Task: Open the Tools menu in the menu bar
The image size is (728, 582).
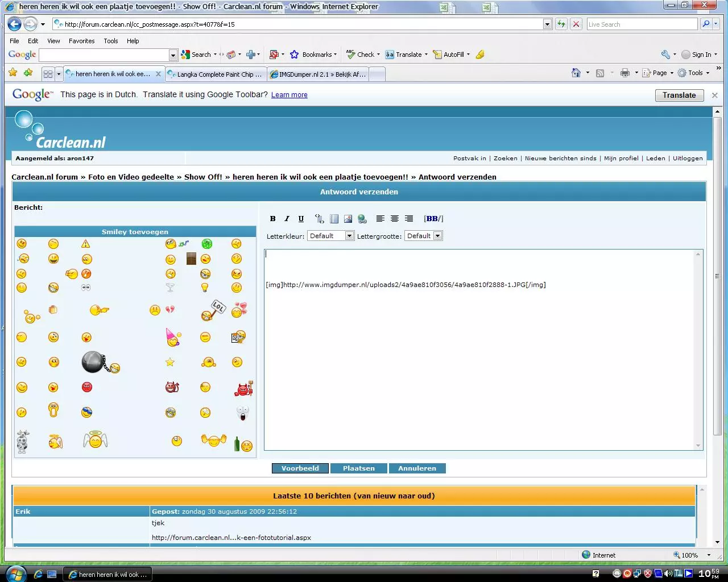Action: (x=111, y=41)
